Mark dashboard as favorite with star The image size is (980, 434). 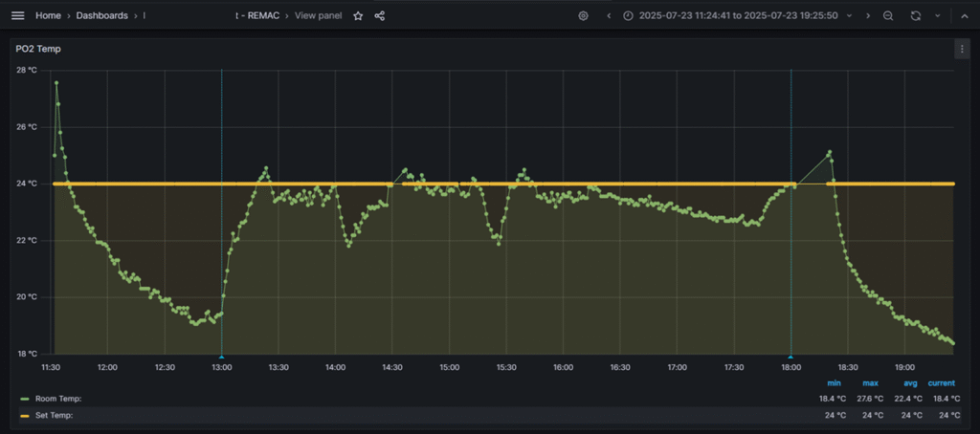pyautogui.click(x=358, y=15)
